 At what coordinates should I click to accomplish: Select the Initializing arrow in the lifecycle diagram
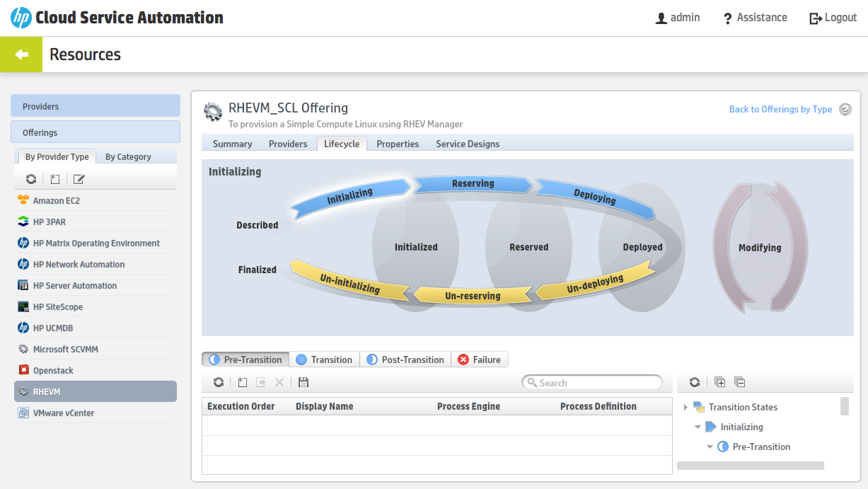(351, 196)
